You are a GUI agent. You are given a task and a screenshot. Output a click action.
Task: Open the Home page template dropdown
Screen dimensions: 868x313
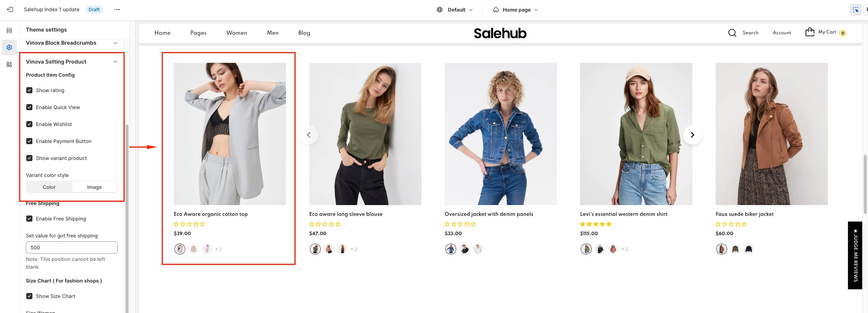point(516,10)
